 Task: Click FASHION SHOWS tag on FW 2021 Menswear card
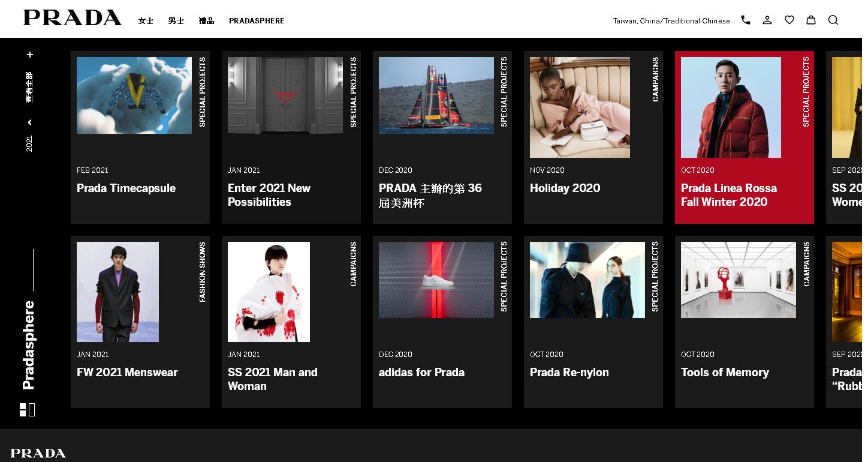click(202, 272)
